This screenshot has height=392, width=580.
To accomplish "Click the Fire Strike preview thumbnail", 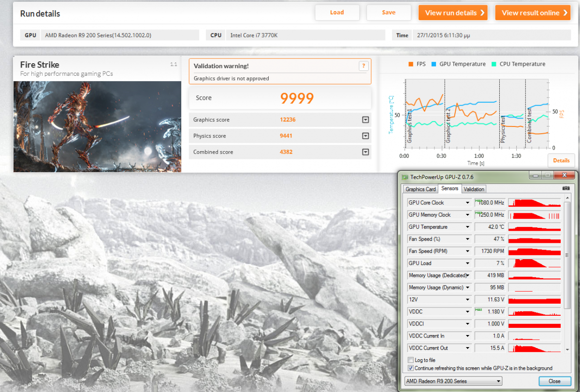I will [97, 126].
